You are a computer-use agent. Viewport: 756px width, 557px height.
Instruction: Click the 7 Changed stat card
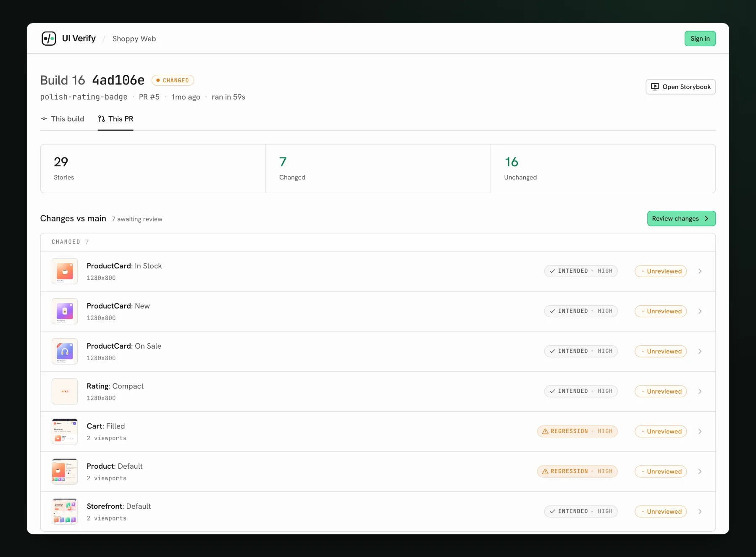378,169
